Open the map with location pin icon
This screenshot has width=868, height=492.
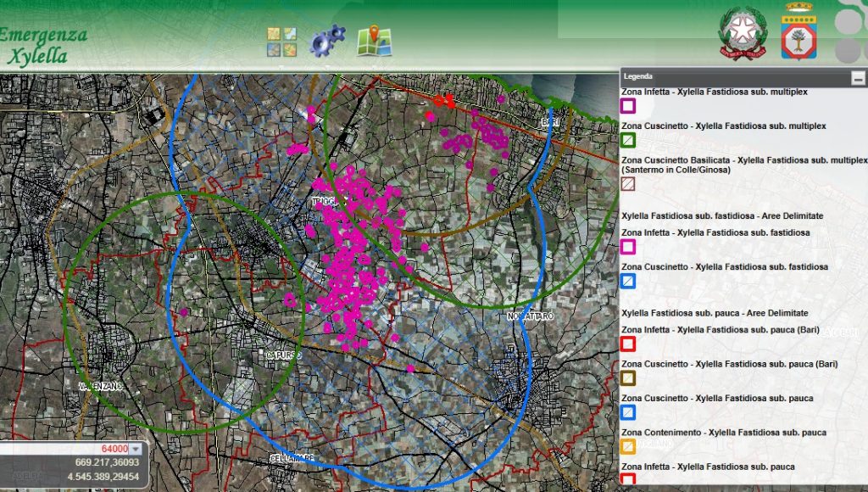point(374,41)
